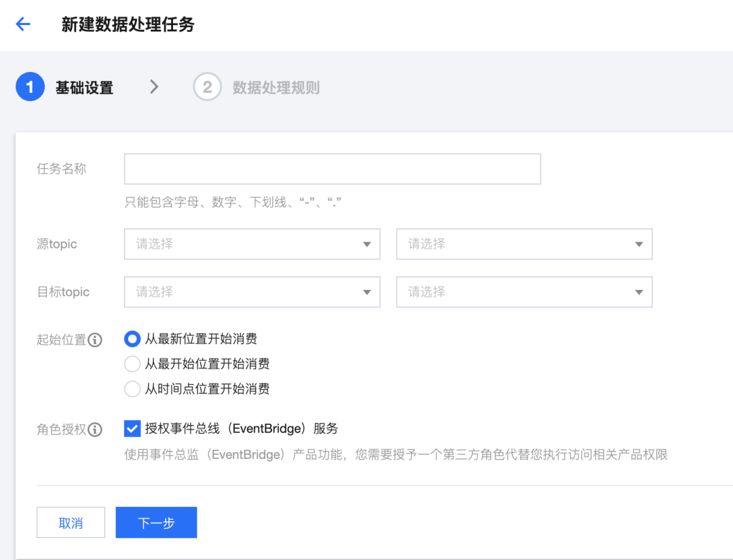Expand the second 目标topic dropdown
The height and width of the screenshot is (560, 733).
pyautogui.click(x=524, y=292)
